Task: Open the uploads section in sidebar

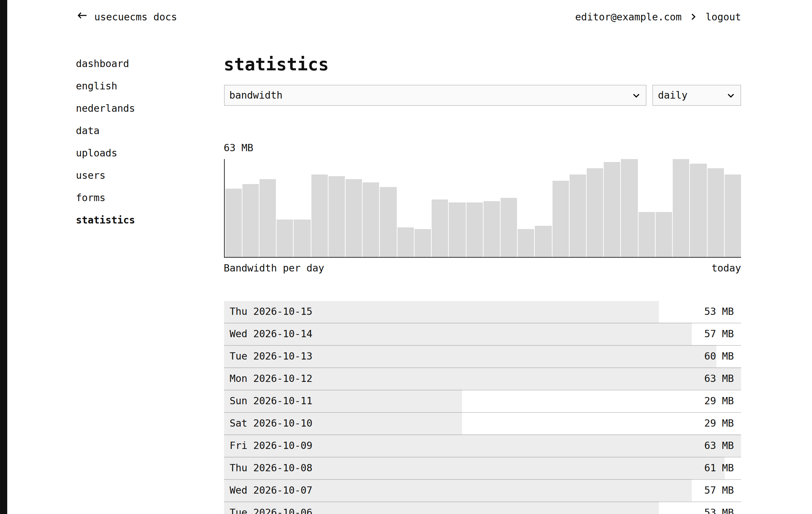Action: click(97, 153)
